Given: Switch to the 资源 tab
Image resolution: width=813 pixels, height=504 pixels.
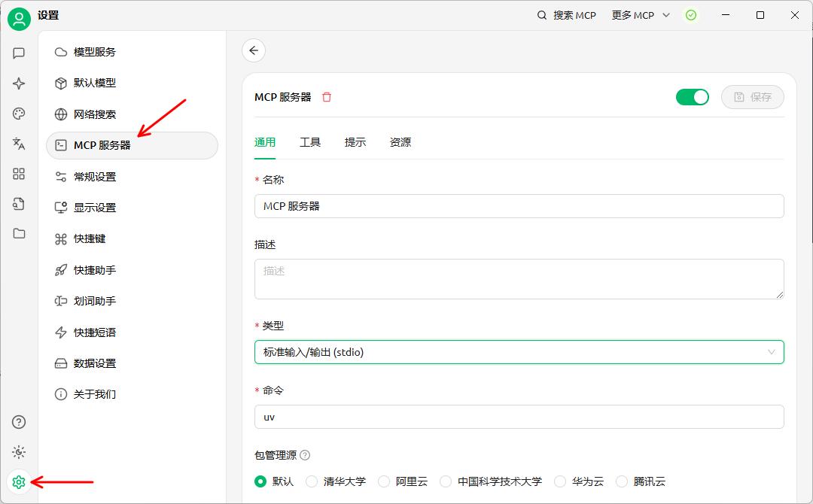Looking at the screenshot, I should 400,142.
